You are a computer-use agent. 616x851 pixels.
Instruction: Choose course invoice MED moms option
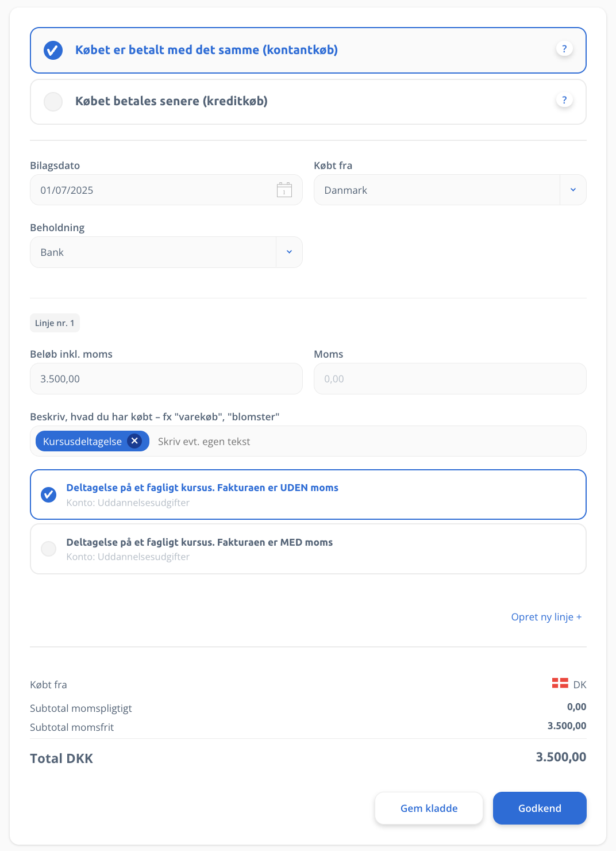pyautogui.click(x=308, y=549)
